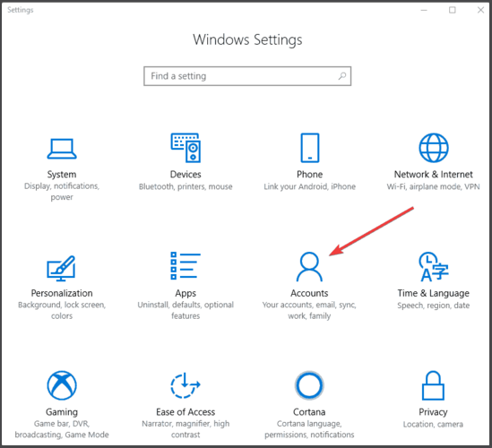The image size is (492, 448).
Task: Click 'Cortana language, permissions, notifications' text
Action: (309, 429)
